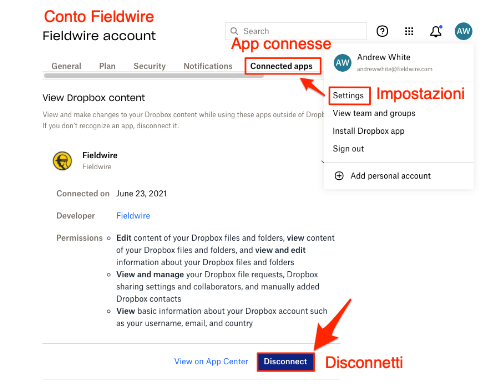Open the Plan tab
The width and height of the screenshot is (485, 389).
(107, 66)
